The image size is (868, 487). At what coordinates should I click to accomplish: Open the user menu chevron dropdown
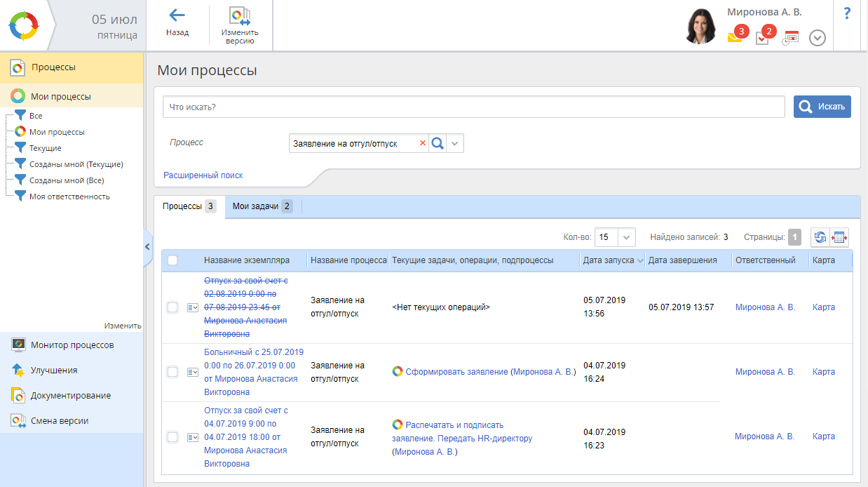click(817, 38)
